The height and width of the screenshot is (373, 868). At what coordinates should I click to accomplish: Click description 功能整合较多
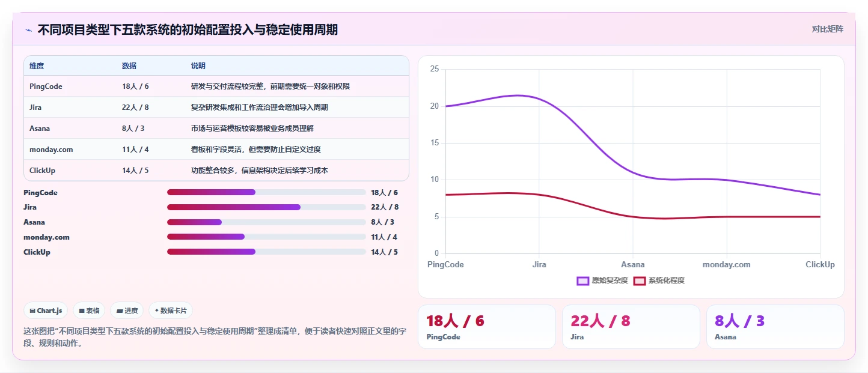pos(260,171)
